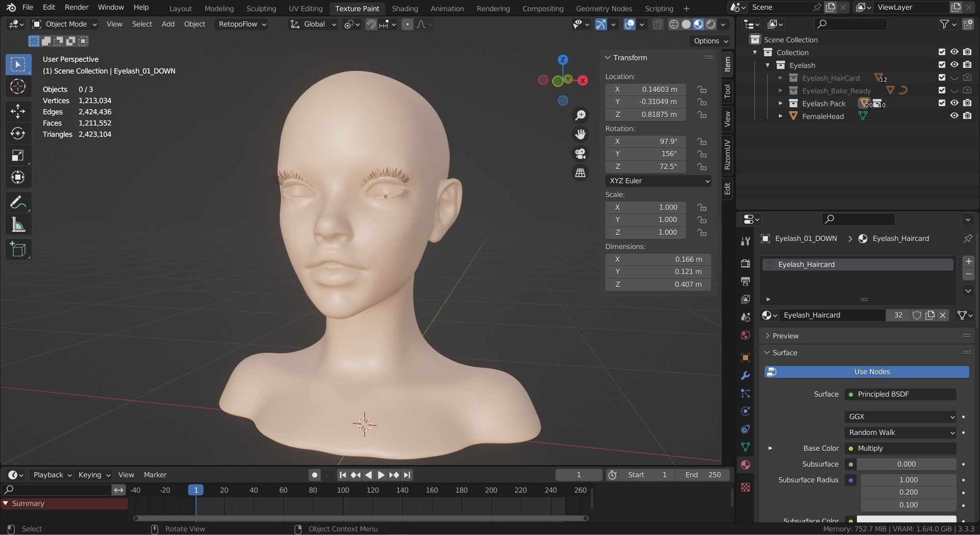Image resolution: width=980 pixels, height=535 pixels.
Task: Toggle visibility of Eyelash collection
Action: (x=954, y=65)
